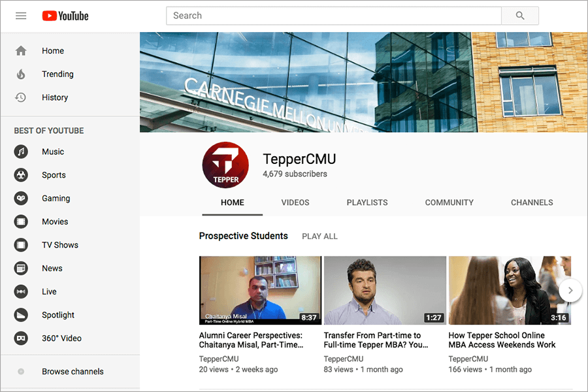Open Movies in the sidebar
Viewport: 588px width, 392px height.
tap(55, 221)
